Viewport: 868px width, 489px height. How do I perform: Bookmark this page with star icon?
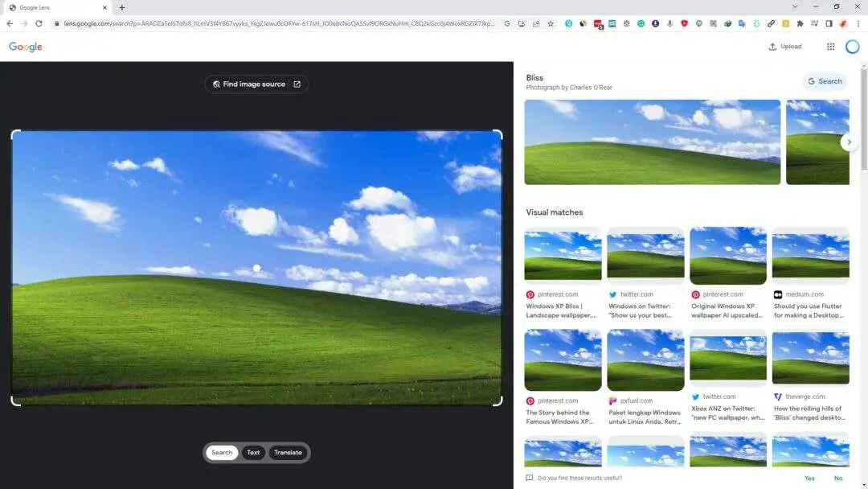click(551, 24)
